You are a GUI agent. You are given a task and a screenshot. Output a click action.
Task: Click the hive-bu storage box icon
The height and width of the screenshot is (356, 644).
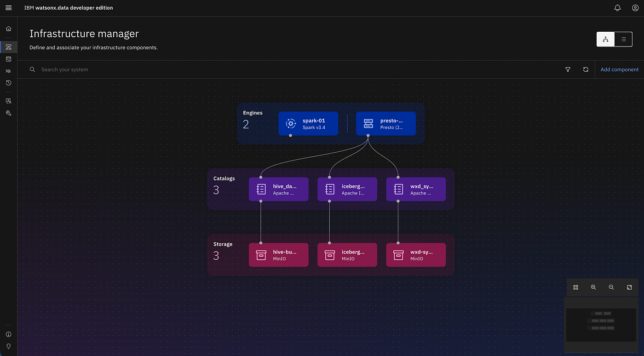[x=261, y=255]
